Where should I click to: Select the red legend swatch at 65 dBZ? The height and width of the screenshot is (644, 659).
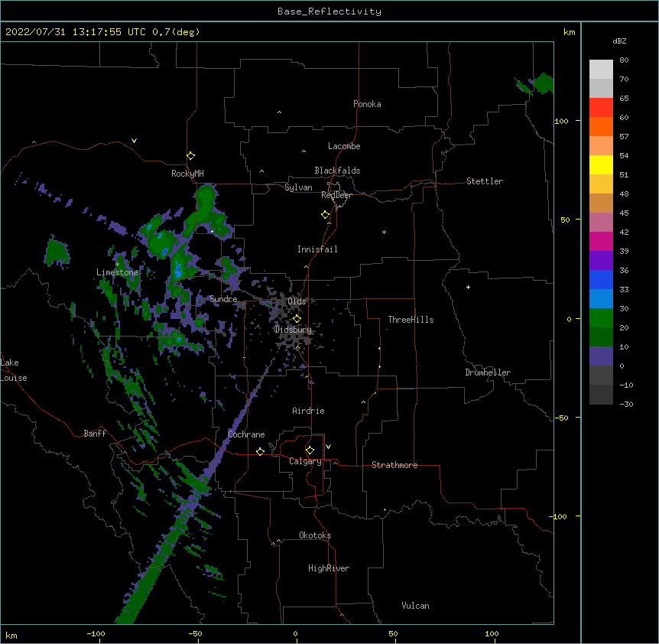point(601,107)
